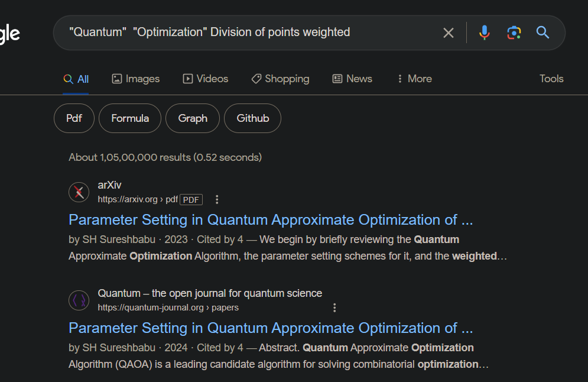Choose the Github suggestion chip
Image resolution: width=588 pixels, height=382 pixels.
tap(252, 118)
